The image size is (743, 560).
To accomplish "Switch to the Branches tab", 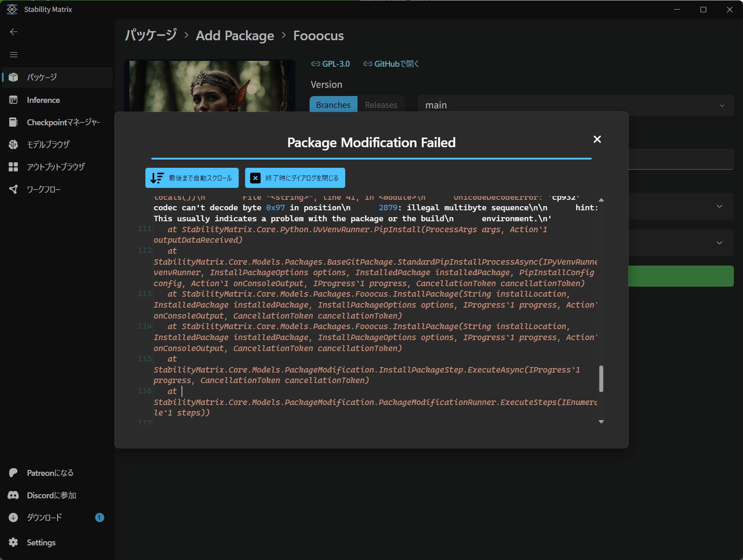I will (333, 105).
